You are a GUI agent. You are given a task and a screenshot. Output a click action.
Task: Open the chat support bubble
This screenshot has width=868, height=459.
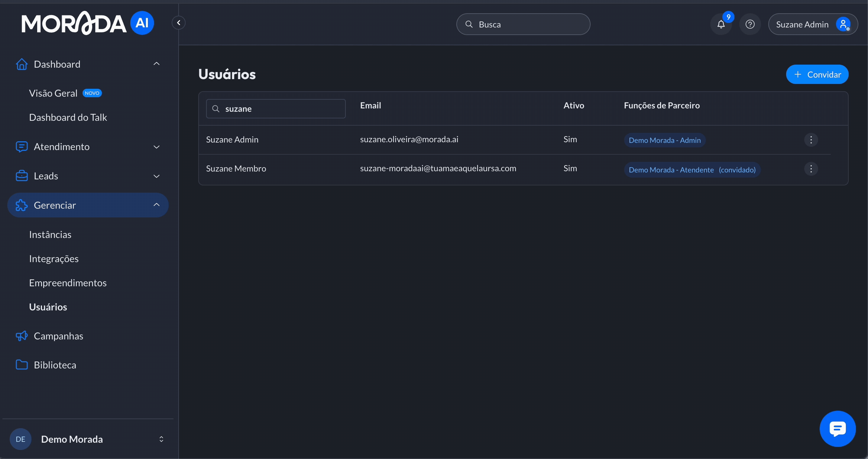[837, 429]
